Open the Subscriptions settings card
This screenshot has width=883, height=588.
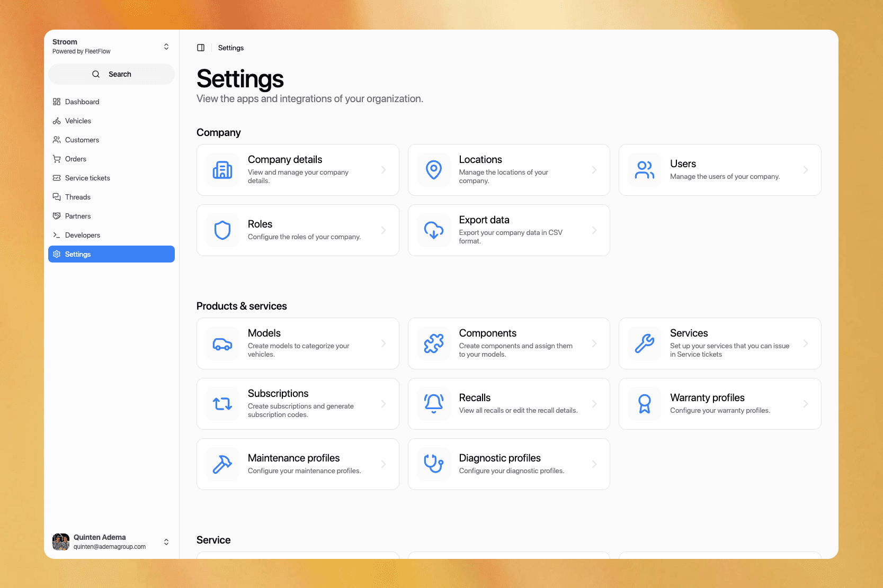(297, 404)
